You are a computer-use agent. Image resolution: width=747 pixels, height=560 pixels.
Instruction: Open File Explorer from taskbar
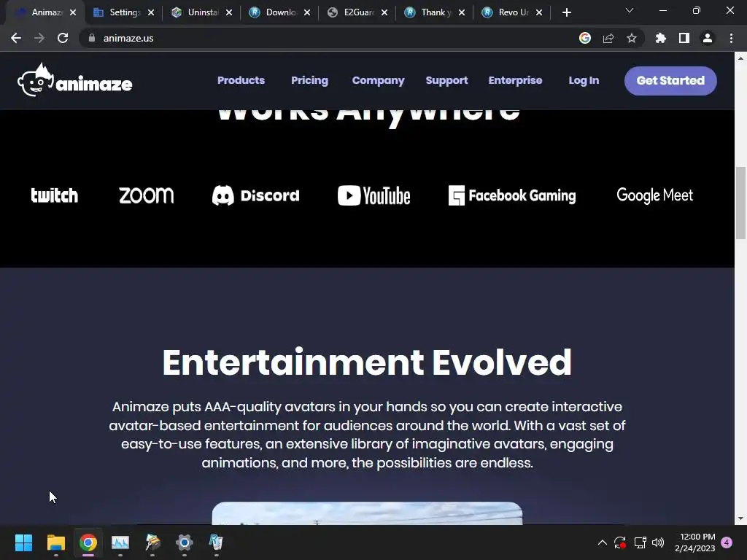[55, 542]
